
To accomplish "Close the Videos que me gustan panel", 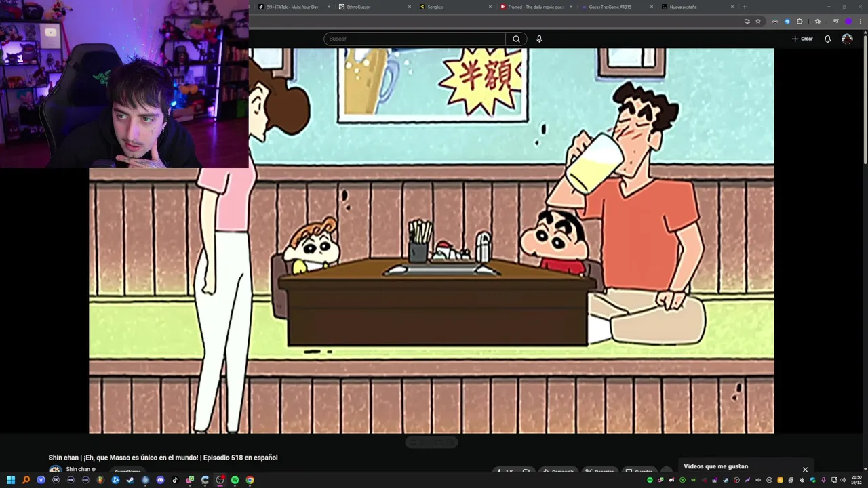I will tap(805, 469).
